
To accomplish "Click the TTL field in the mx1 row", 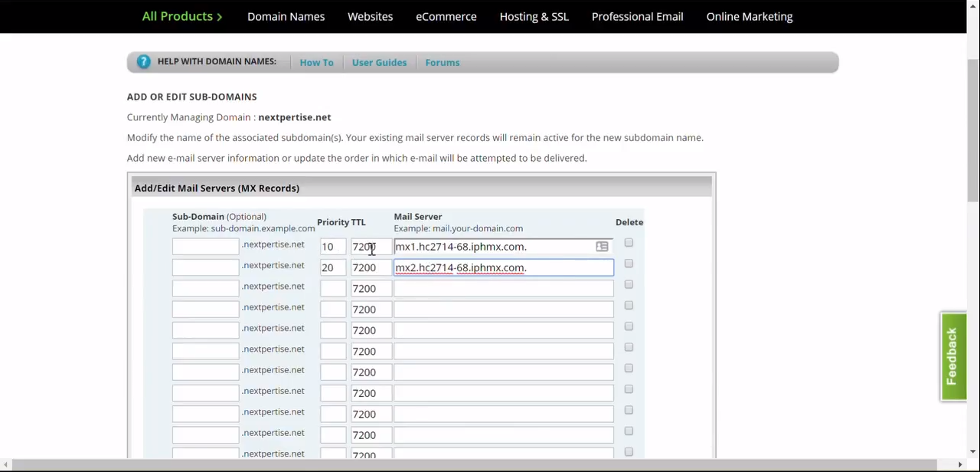I will (x=371, y=247).
